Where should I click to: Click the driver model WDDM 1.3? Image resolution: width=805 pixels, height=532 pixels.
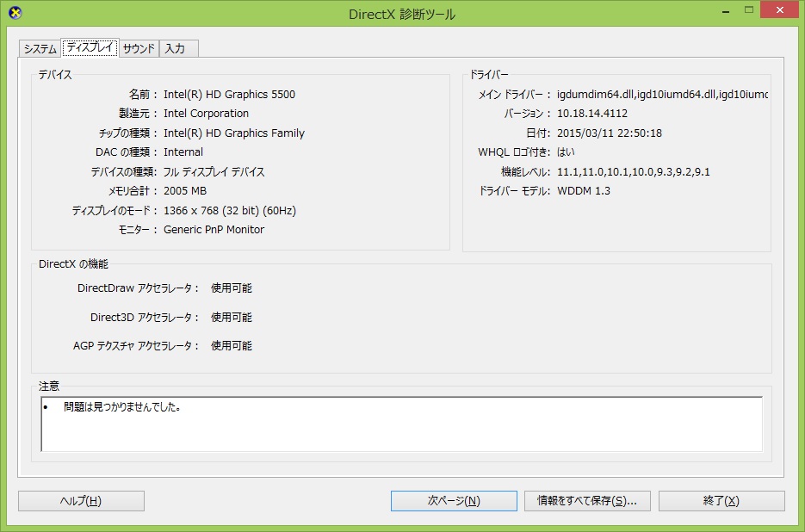pos(583,191)
